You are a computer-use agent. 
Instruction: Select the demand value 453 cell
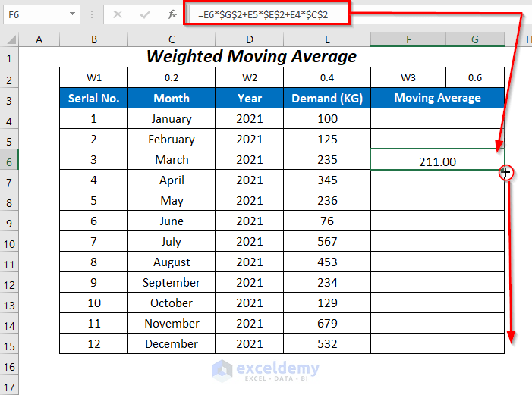327,262
